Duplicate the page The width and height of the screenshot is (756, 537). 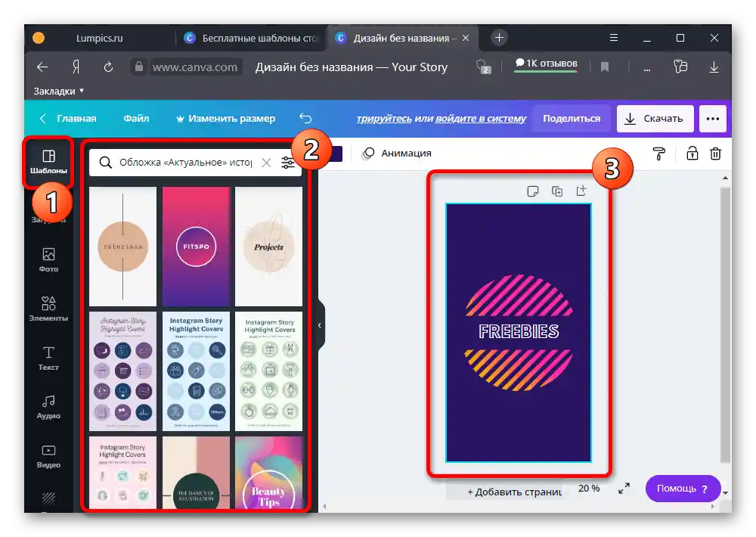point(557,191)
